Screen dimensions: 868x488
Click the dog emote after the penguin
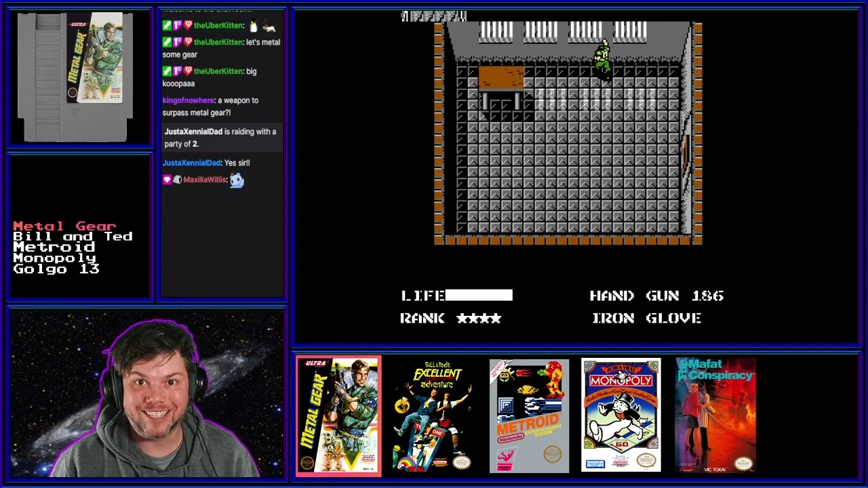click(x=269, y=27)
